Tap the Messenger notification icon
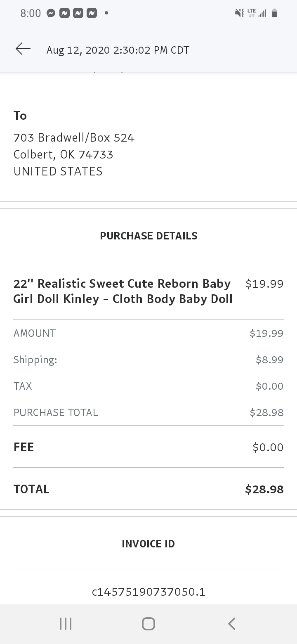The height and width of the screenshot is (644, 297). pyautogui.click(x=51, y=13)
